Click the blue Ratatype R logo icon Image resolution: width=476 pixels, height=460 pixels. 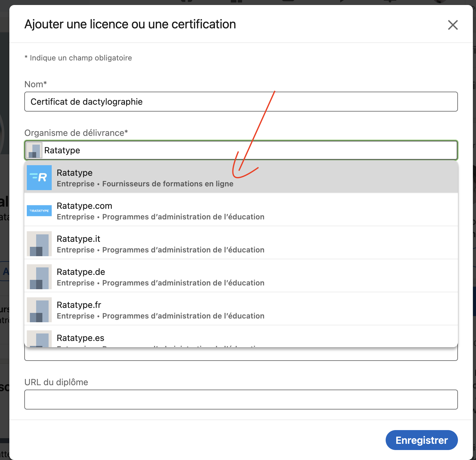39,178
